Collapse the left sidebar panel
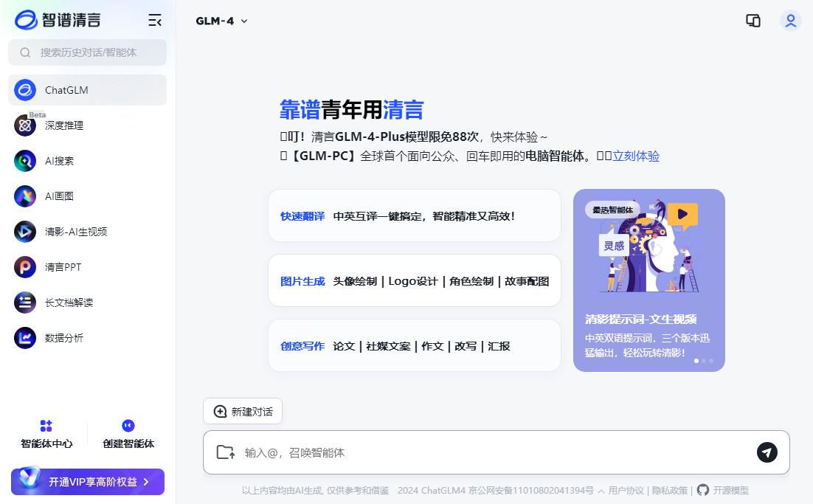 tap(155, 21)
